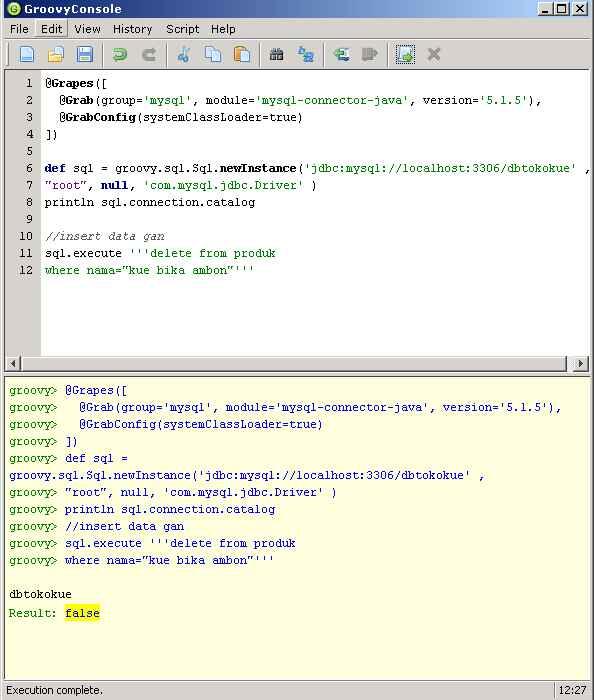The image size is (594, 700).
Task: Redo edit using the gray arrow icon
Action: [x=149, y=54]
